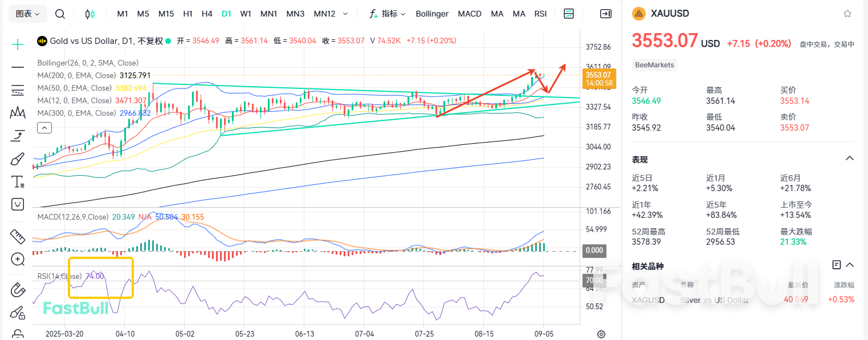Select the brush drawing tool

pyautogui.click(x=17, y=159)
